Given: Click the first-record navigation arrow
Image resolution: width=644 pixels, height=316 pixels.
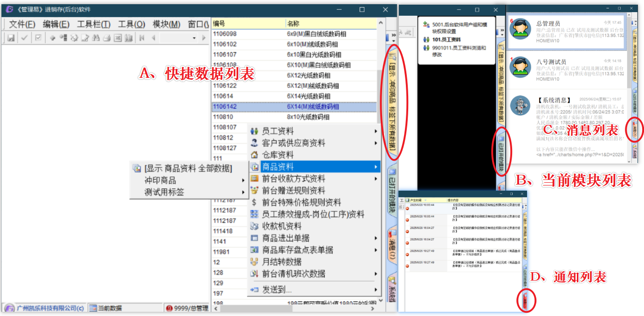Looking at the screenshot, I should pyautogui.click(x=142, y=38).
